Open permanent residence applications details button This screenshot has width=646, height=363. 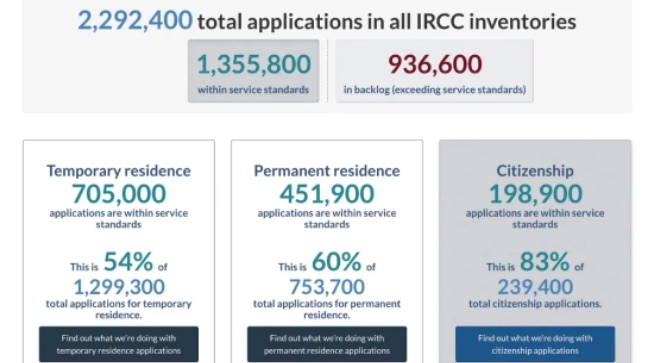[327, 344]
